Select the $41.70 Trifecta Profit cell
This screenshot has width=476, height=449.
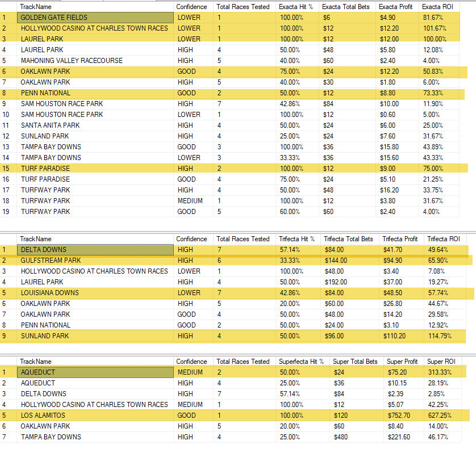click(402, 250)
